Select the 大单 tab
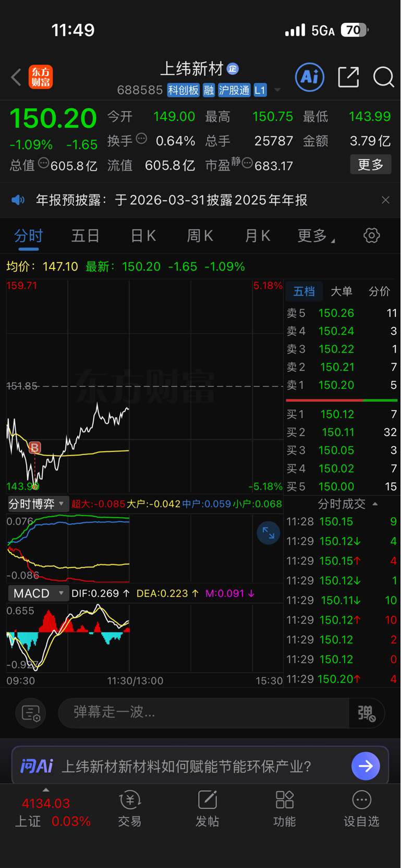 tap(342, 291)
